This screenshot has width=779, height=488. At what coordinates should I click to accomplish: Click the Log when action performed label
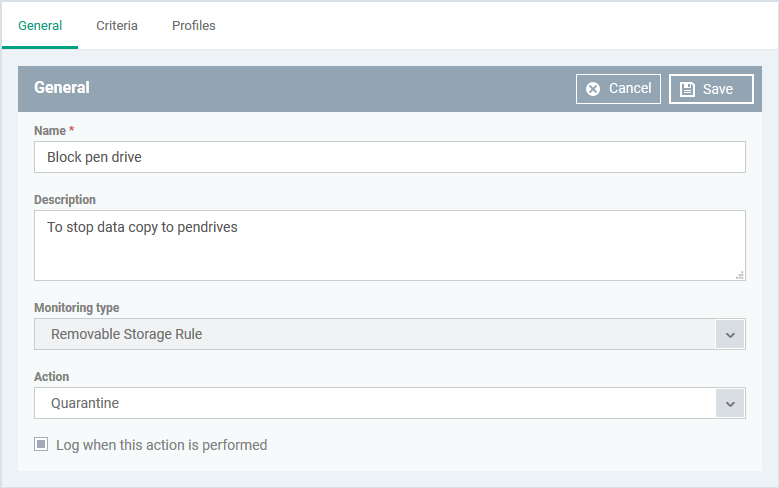(161, 445)
